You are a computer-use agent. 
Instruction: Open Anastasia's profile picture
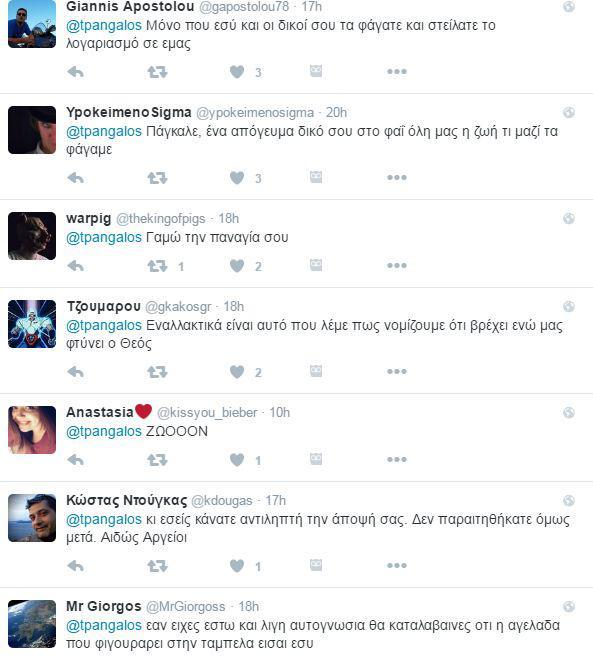coord(32,430)
